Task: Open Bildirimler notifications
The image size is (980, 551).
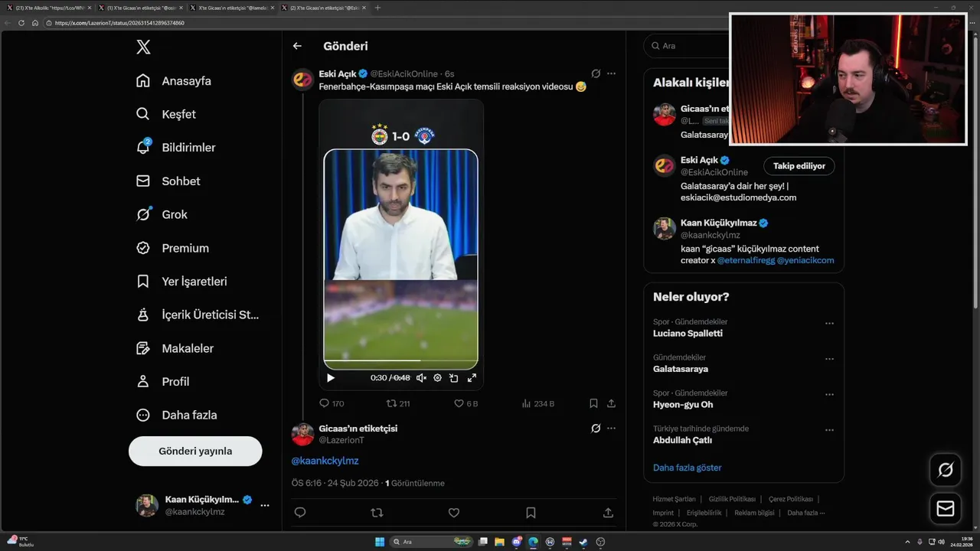Action: pos(177,148)
